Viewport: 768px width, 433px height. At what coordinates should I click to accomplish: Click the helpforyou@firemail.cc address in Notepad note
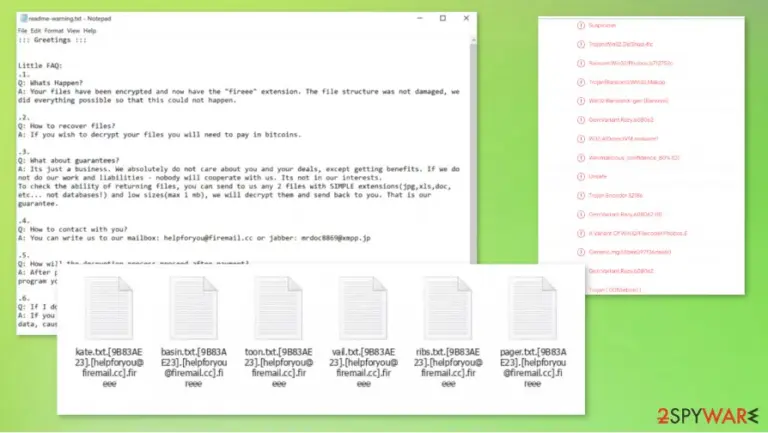pos(208,238)
